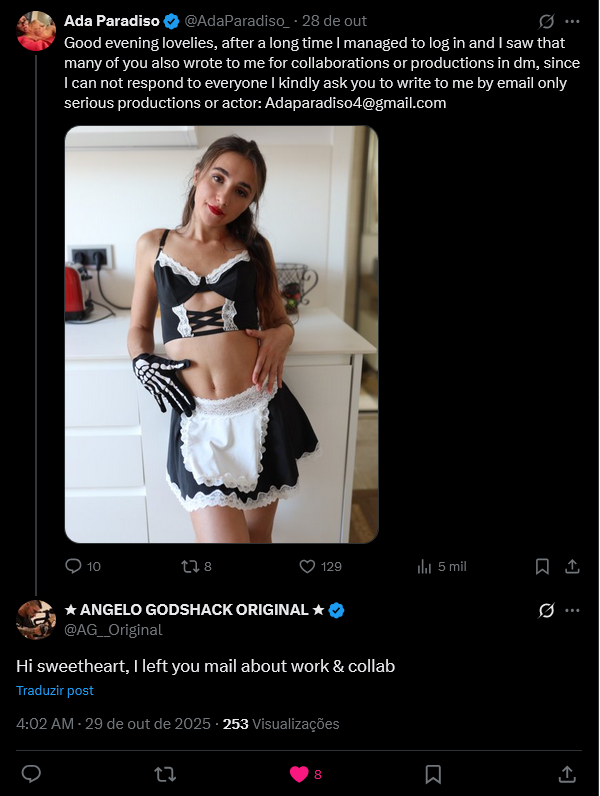Reply to Angelo Godshack's post
The image size is (600, 796).
31,774
